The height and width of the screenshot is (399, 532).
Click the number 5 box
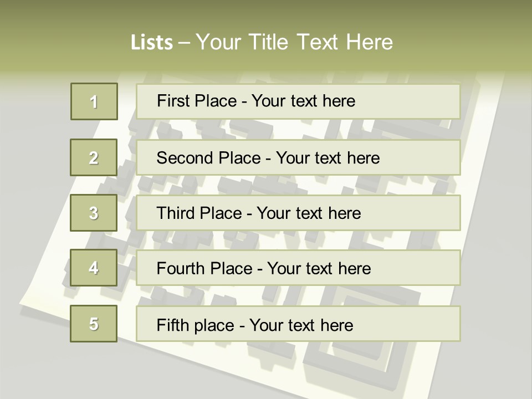94,324
